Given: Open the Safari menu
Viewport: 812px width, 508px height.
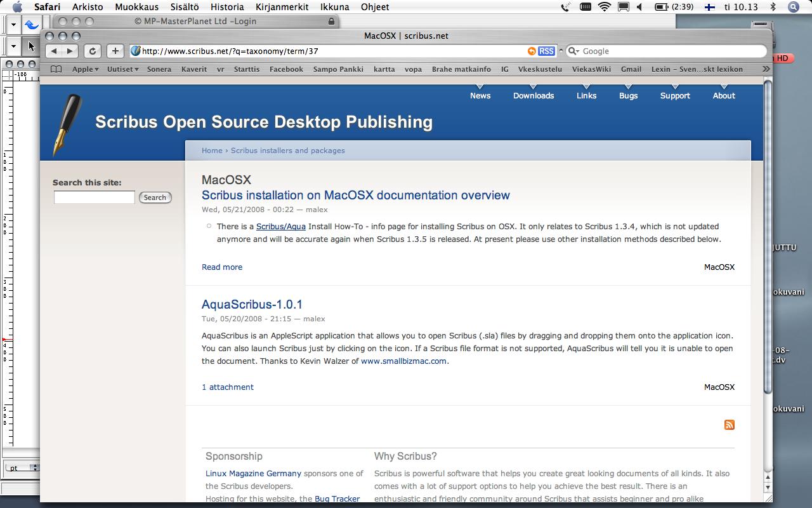Looking at the screenshot, I should 48,7.
